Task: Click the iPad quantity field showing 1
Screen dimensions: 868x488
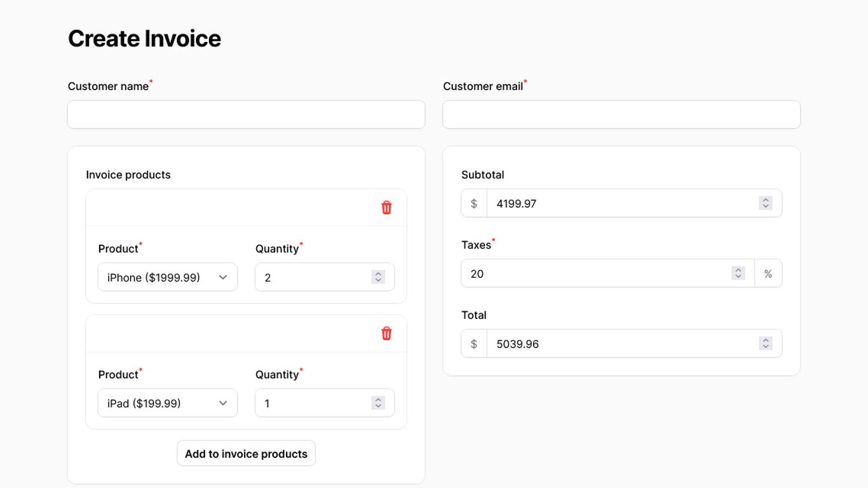Action: tap(311, 403)
